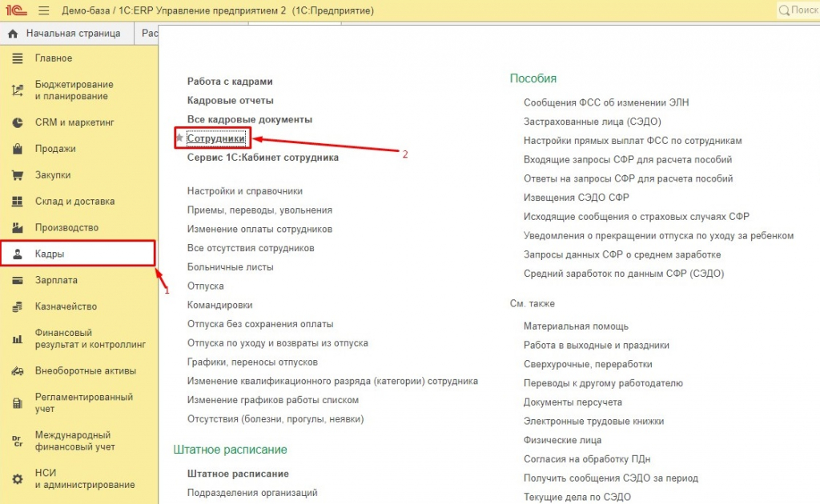
Task: Click the Производство factory icon
Action: click(18, 227)
